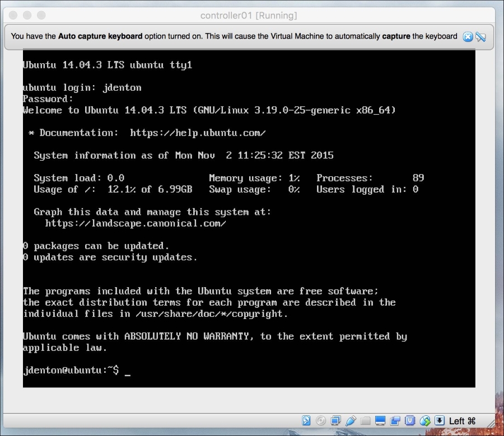Click the zoom window button

coord(41,15)
